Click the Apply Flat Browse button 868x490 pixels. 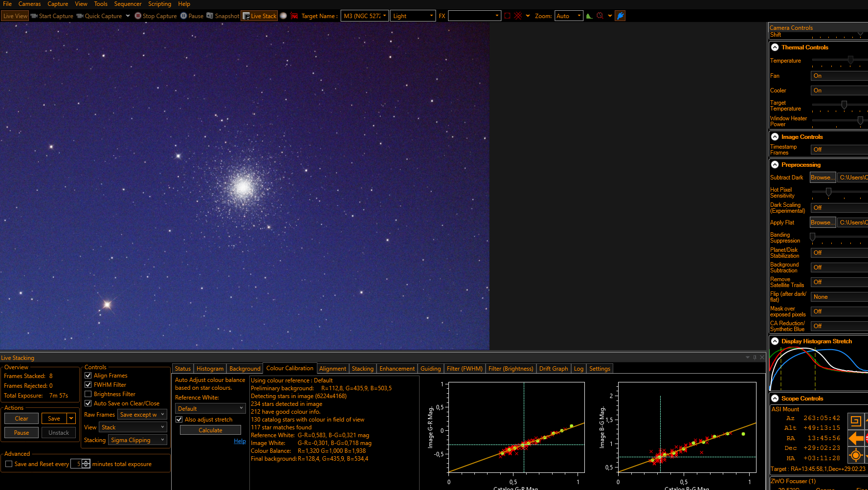coord(823,223)
